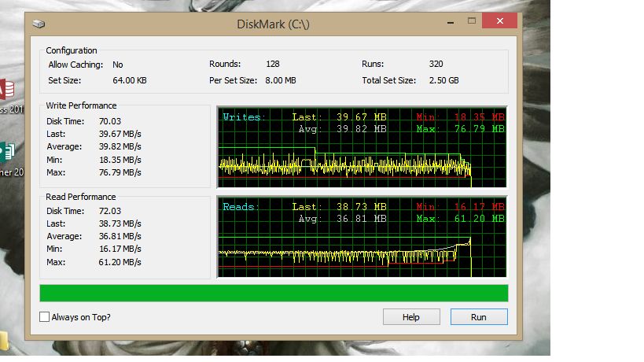The image size is (644, 362).
Task: Select the Publisher desktop shortcut icon
Action: coord(7,152)
